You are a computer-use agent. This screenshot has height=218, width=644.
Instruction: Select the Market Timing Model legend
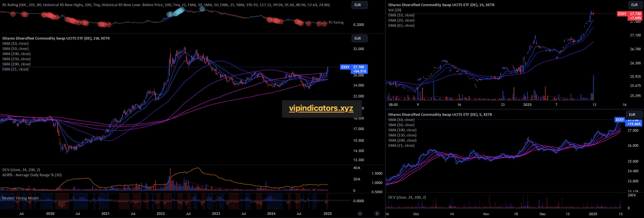(x=21, y=198)
